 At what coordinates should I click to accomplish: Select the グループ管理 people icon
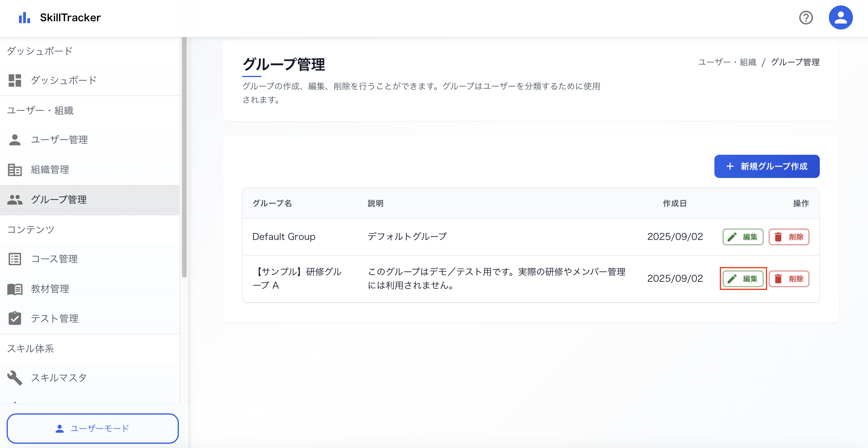(x=15, y=199)
